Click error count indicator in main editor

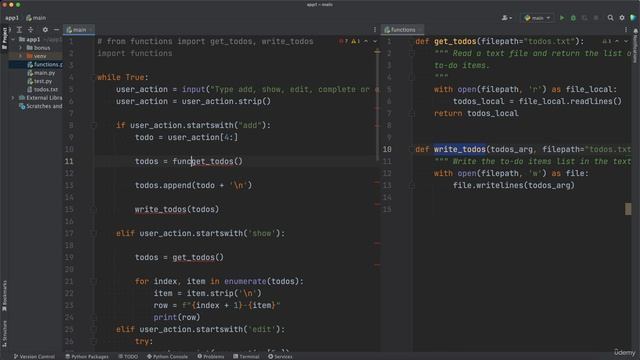(x=343, y=42)
